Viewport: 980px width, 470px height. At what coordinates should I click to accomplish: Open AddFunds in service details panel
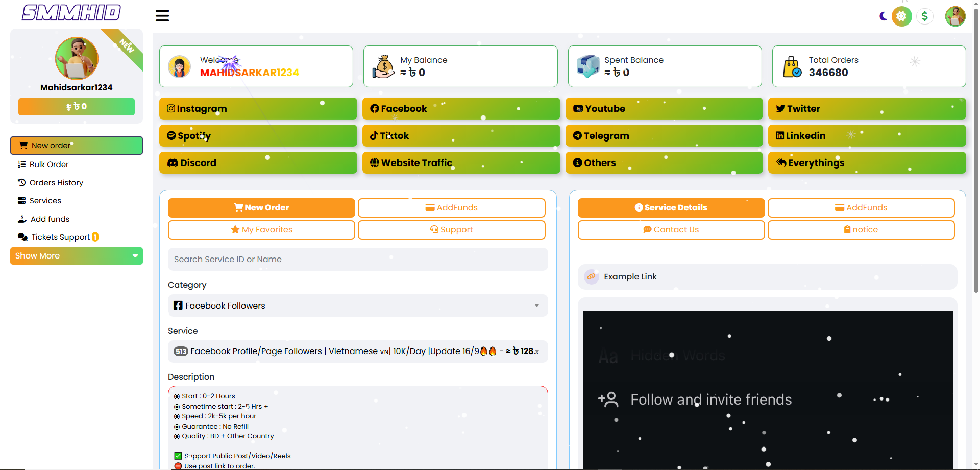861,208
